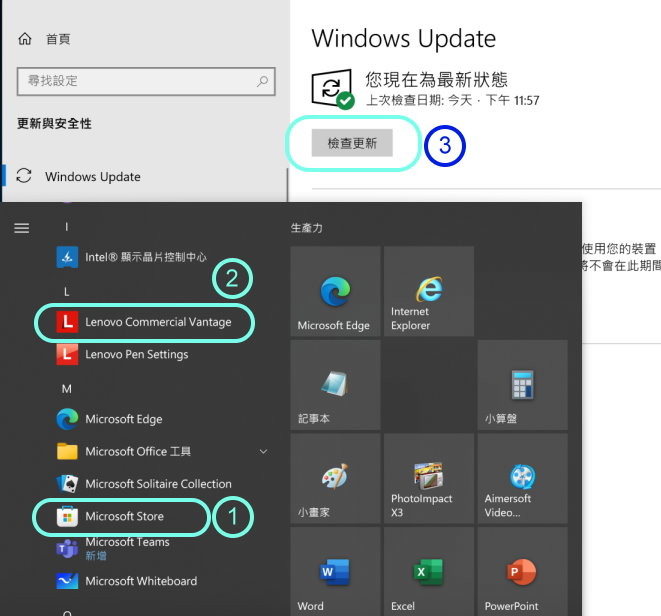Open the Word tile
This screenshot has height=616, width=661.
click(335, 572)
